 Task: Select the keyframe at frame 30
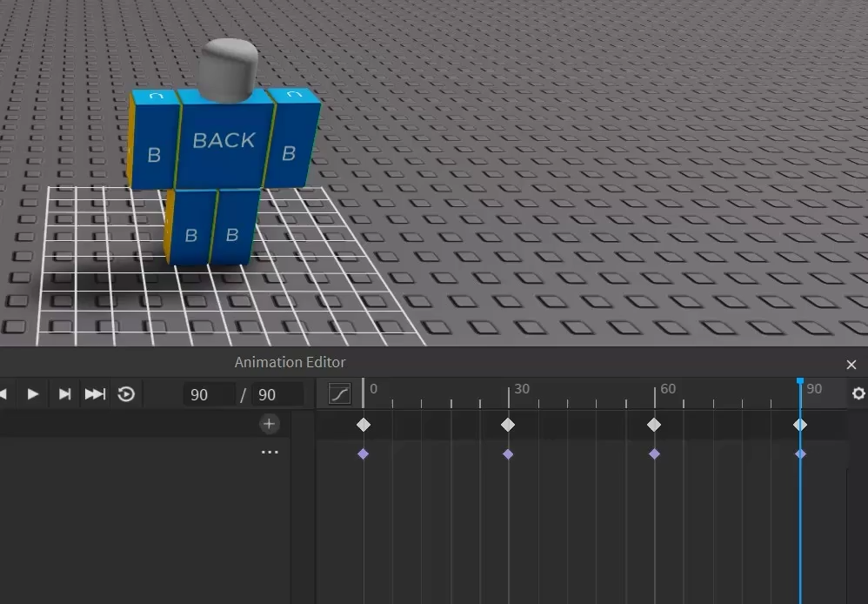pos(509,425)
